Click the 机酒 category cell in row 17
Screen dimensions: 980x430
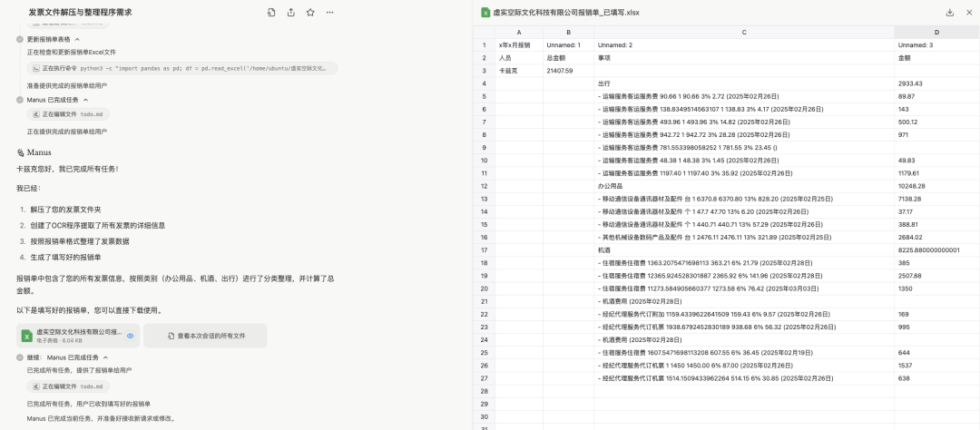pos(744,250)
